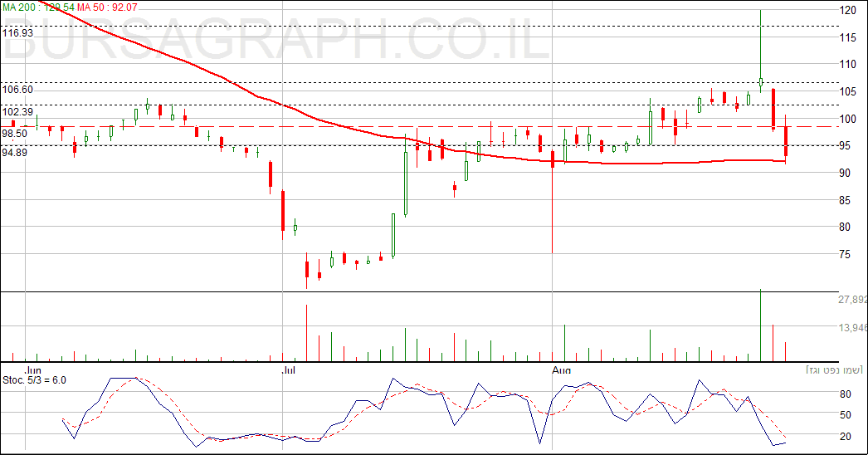Click the MA 200 : 129.54 legend
The width and height of the screenshot is (868, 455).
(38, 7)
